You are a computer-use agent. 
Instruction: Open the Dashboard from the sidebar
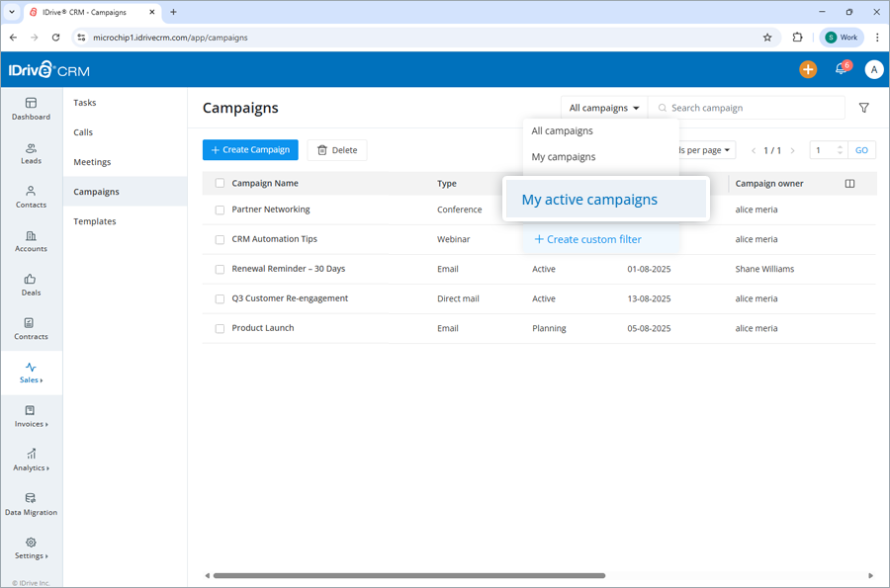(31, 111)
